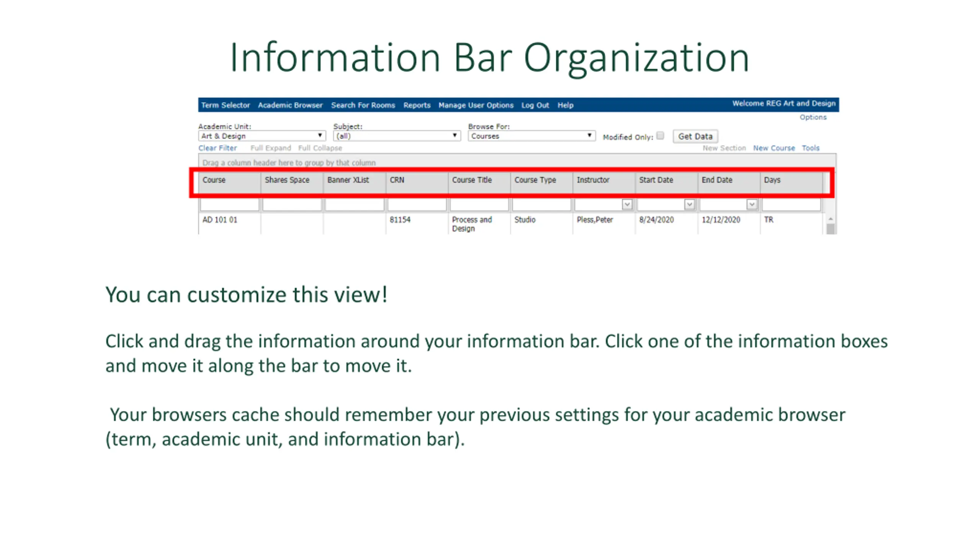
Task: Click the Banner XList filter input field
Action: [354, 205]
